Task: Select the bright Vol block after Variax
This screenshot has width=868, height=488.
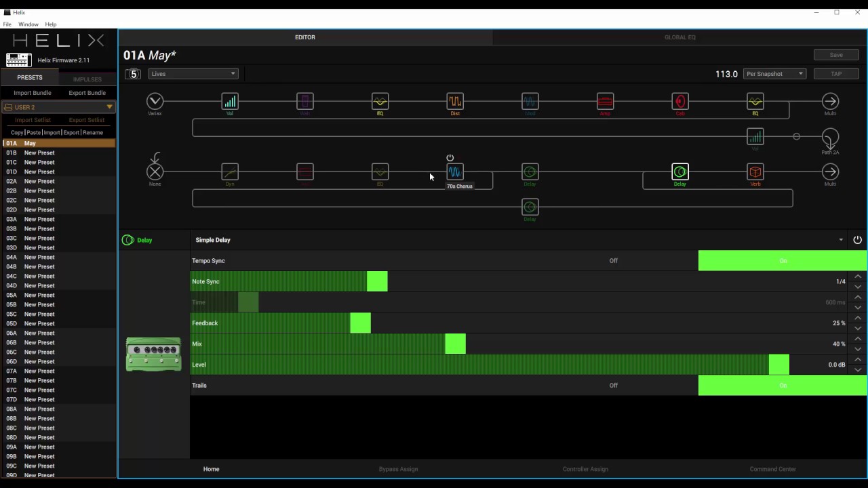Action: point(230,102)
